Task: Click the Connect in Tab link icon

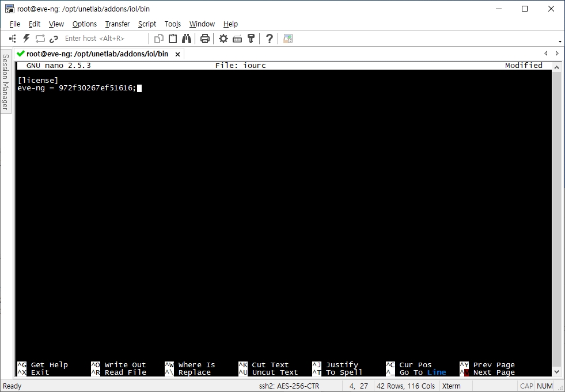Action: point(54,39)
